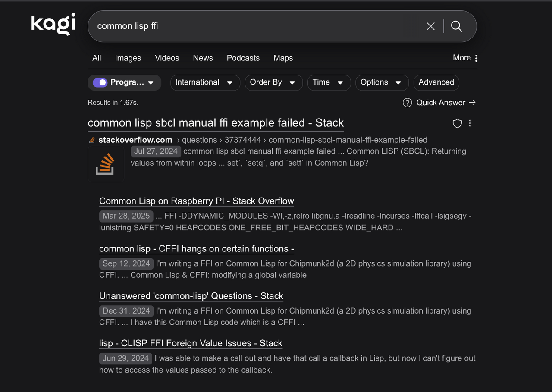Open the International region dropdown
The image size is (552, 392).
[x=205, y=82]
